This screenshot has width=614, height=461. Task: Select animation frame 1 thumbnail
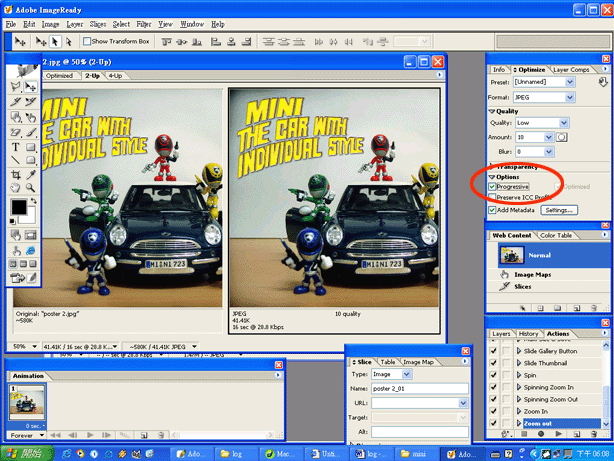[27, 403]
